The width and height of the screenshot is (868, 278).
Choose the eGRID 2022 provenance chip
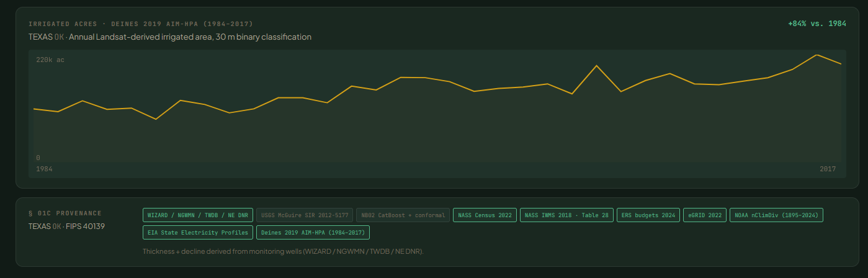click(705, 215)
